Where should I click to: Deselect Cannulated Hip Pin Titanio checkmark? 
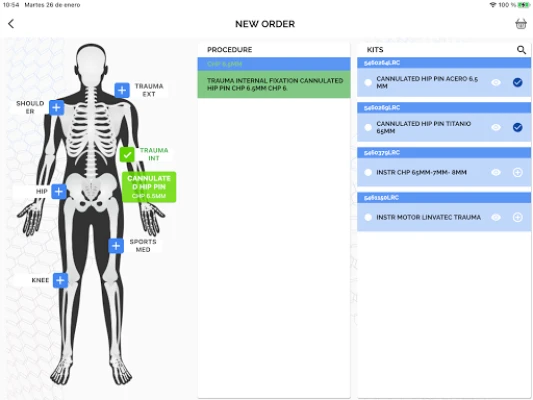(517, 127)
